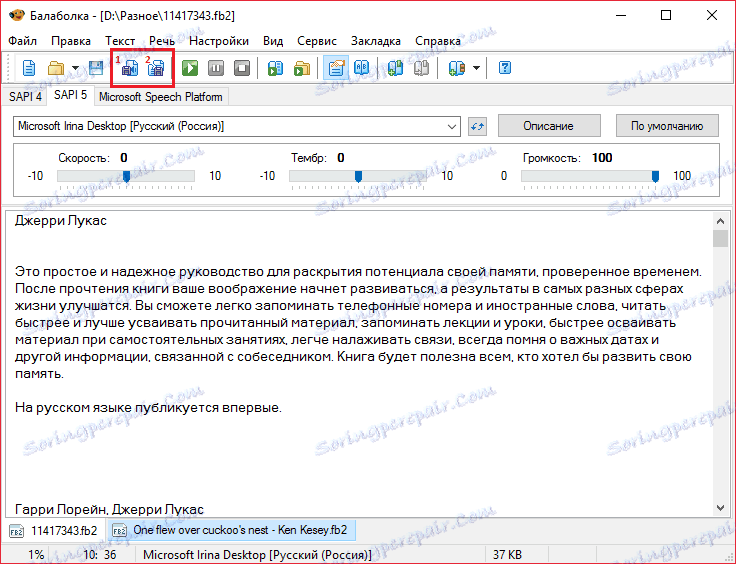Open the Правка menu
Viewport: 736px width, 564px height.
coord(71,41)
